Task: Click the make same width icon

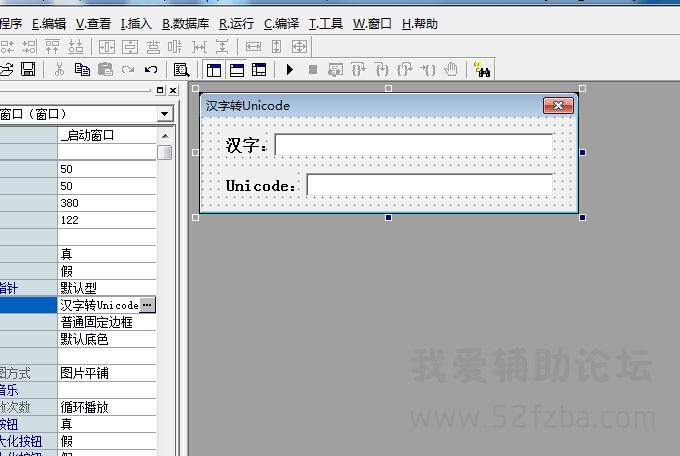Action: pyautogui.click(x=253, y=46)
